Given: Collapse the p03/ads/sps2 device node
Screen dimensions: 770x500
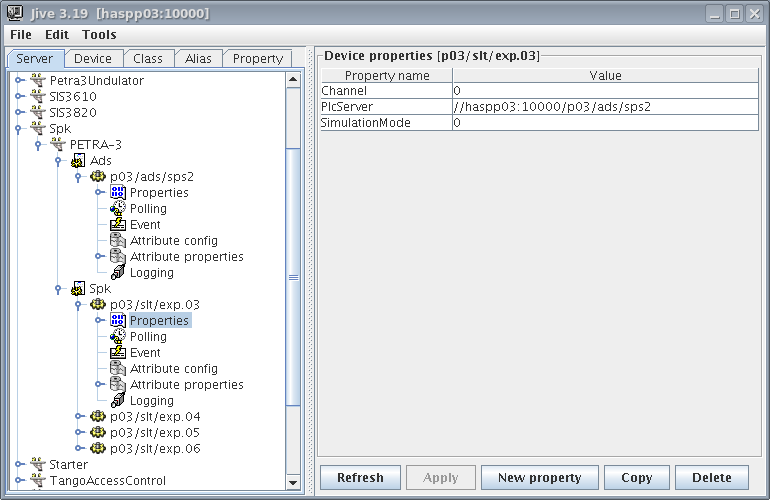Looking at the screenshot, I should tap(78, 177).
